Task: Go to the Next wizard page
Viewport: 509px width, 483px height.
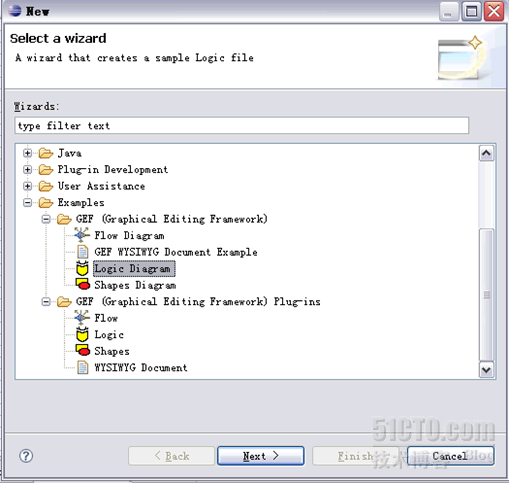Action: pos(261,456)
